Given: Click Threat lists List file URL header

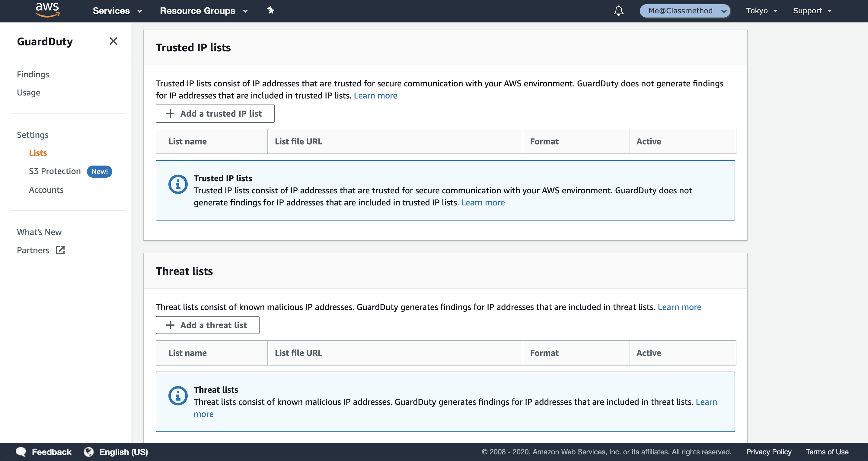Looking at the screenshot, I should coord(395,353).
